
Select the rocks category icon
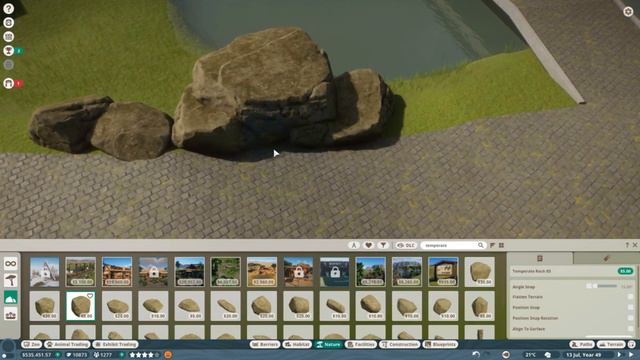[x=11, y=298]
